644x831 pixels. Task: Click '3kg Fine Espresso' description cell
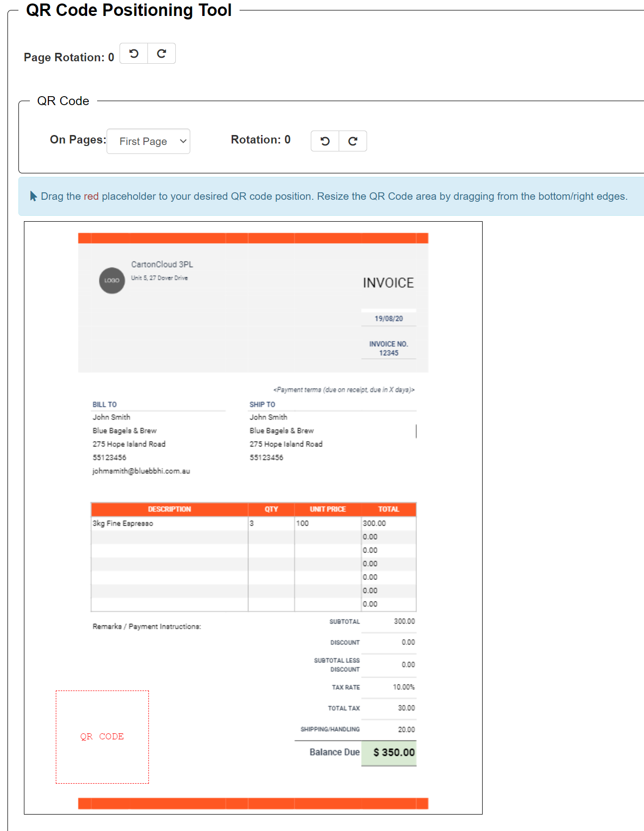169,523
